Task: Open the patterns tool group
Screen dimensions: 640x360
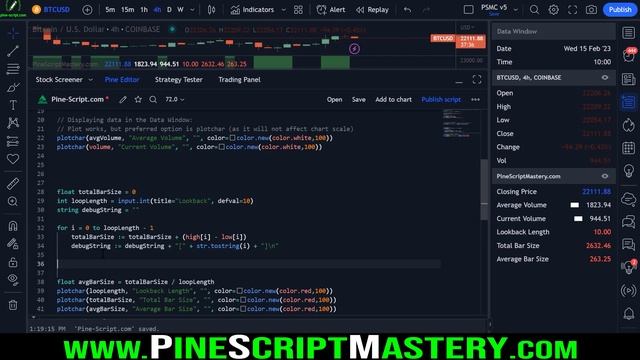Action: 13,123
